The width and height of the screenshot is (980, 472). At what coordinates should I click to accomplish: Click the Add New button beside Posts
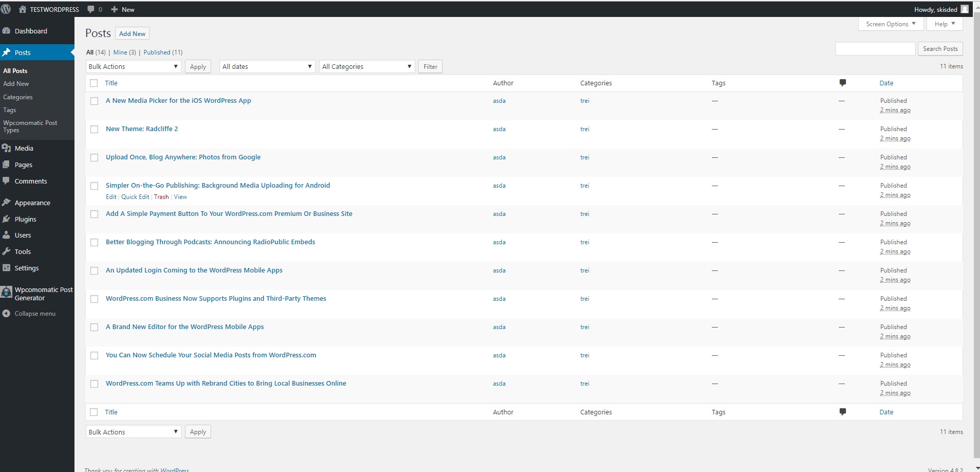pos(132,34)
